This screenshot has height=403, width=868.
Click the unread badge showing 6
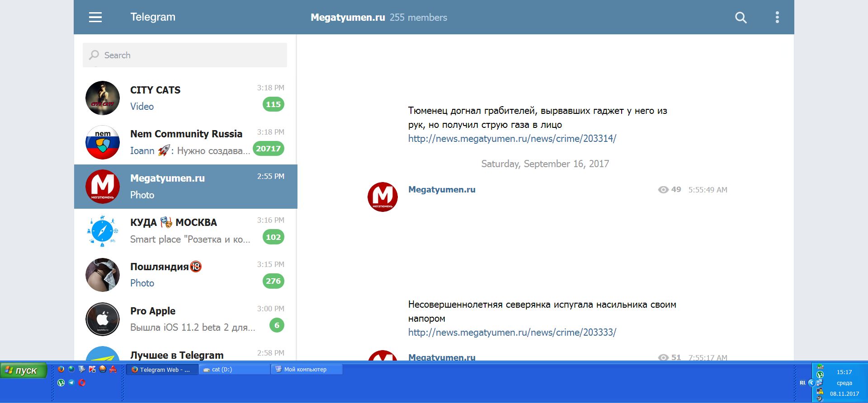point(277,325)
